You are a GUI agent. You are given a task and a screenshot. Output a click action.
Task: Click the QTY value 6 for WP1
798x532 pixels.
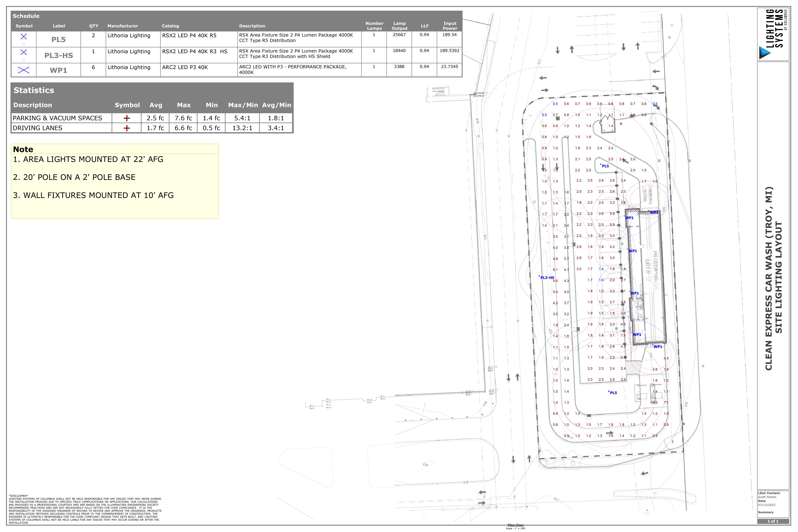(93, 67)
